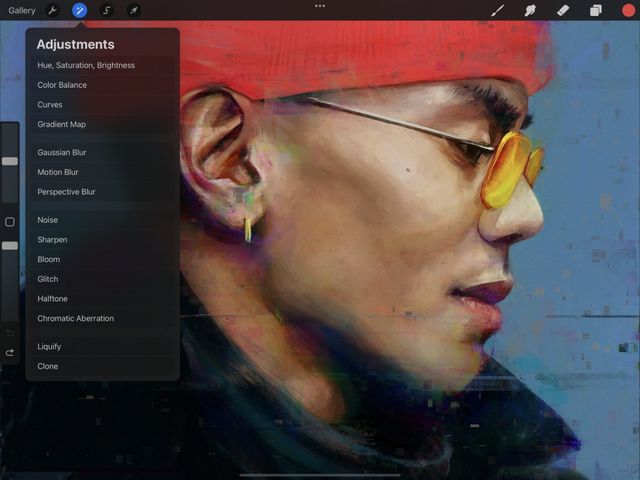Viewport: 640px width, 480px height.
Task: Click the brush size slider handle
Action: point(10,161)
